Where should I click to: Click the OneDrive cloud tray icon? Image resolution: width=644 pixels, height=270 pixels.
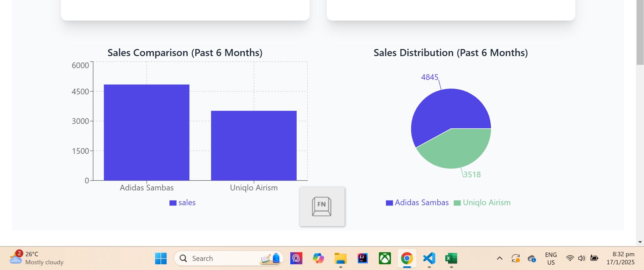point(532,258)
